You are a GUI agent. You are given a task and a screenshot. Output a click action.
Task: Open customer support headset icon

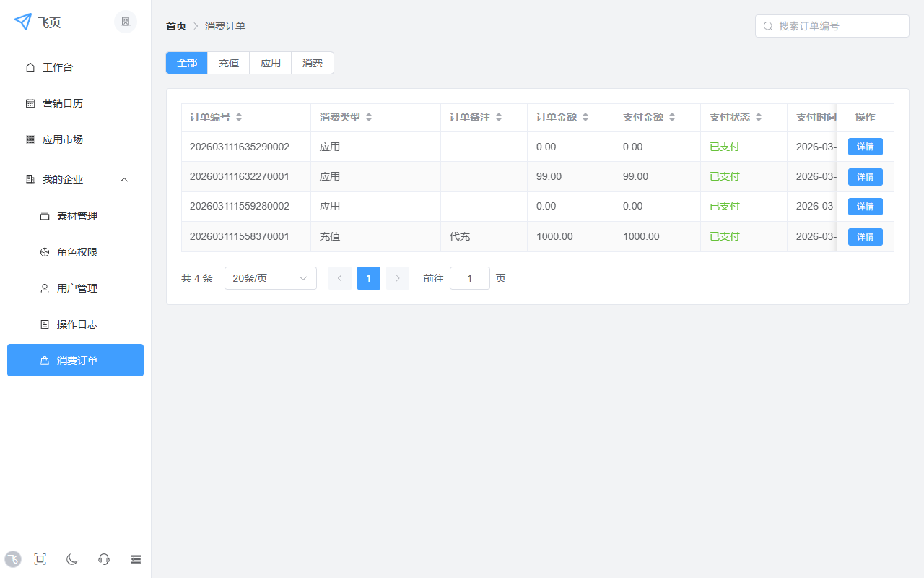pos(104,559)
